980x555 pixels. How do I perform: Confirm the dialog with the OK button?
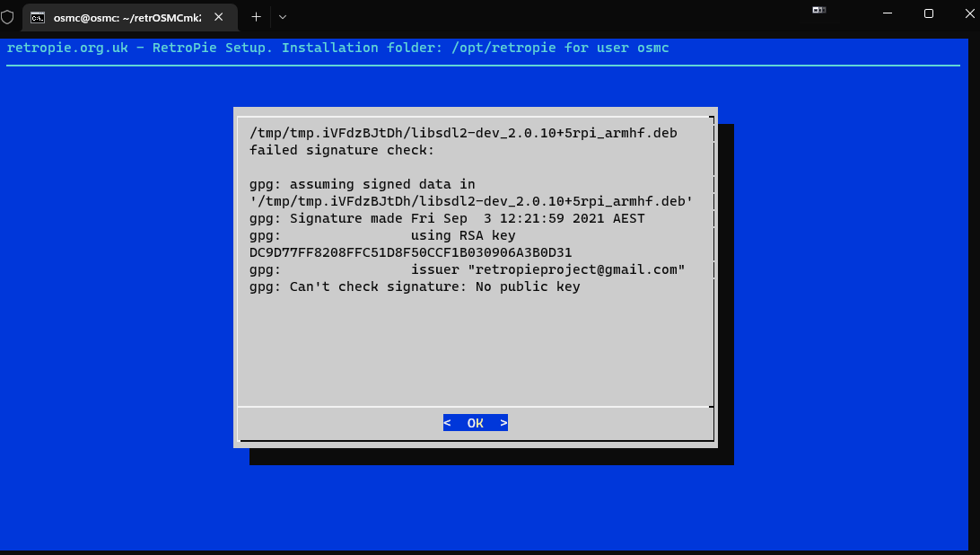coord(475,423)
